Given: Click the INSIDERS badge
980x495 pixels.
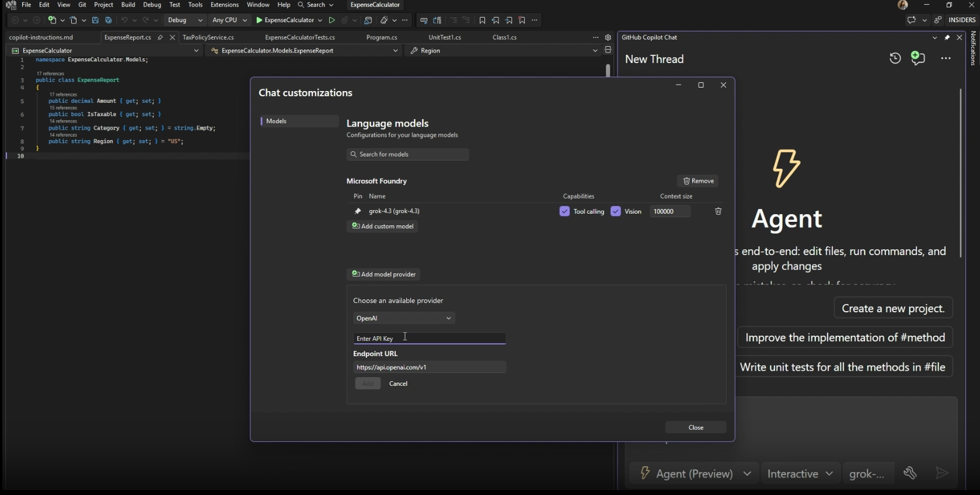Looking at the screenshot, I should [x=962, y=20].
